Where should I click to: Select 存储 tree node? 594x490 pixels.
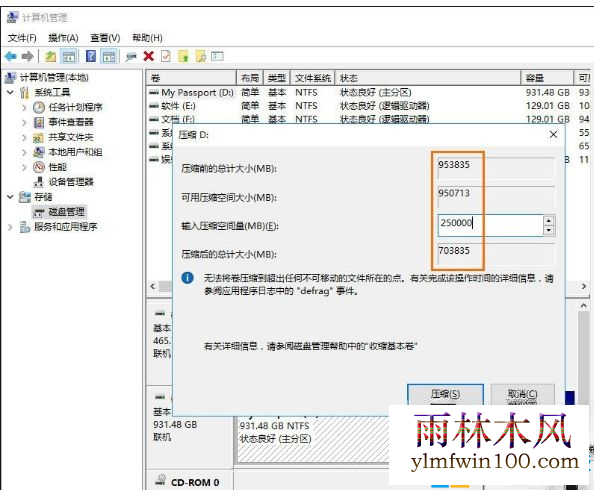tap(36, 197)
